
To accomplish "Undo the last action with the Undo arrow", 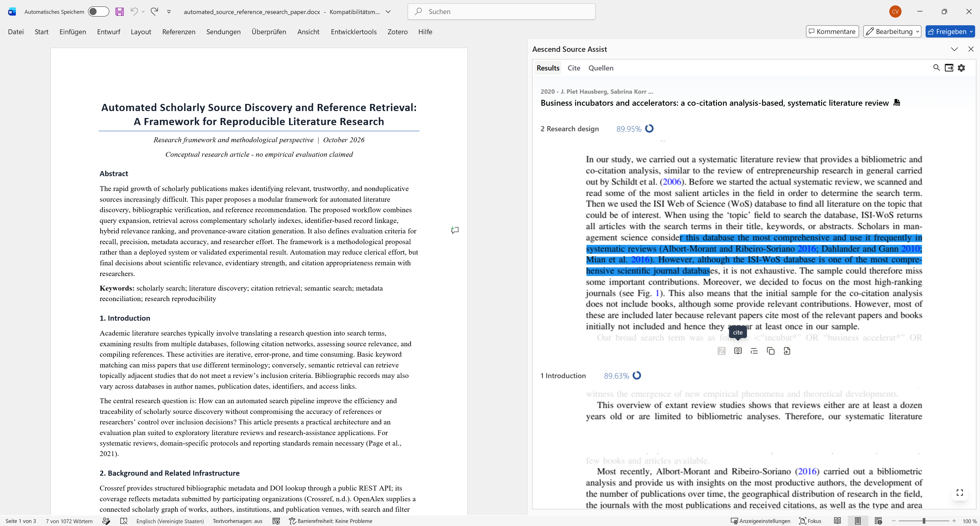I will [x=134, y=11].
